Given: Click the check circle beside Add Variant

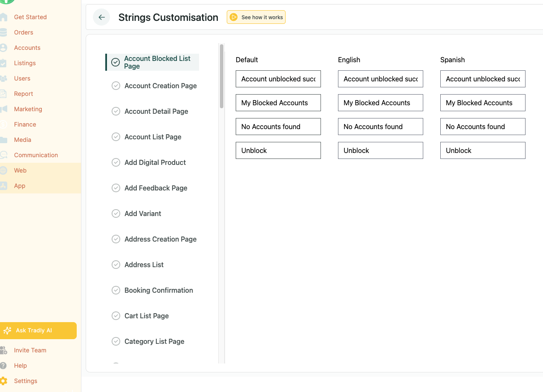Looking at the screenshot, I should [116, 213].
